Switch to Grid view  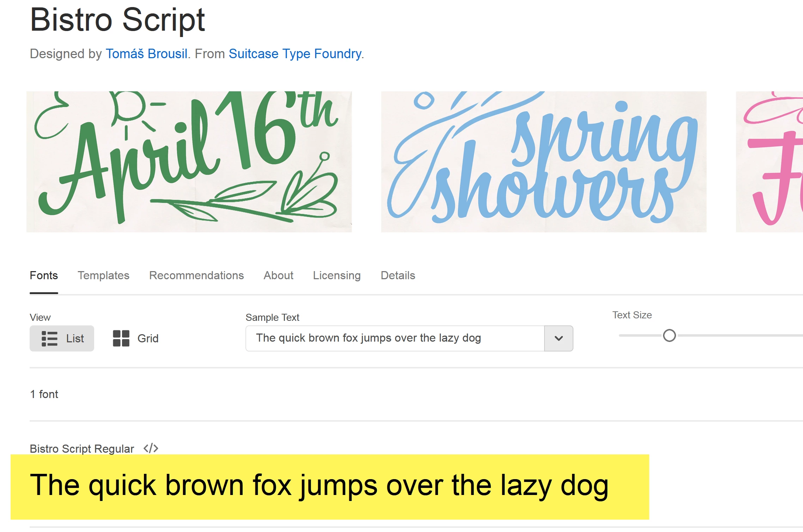pos(136,339)
